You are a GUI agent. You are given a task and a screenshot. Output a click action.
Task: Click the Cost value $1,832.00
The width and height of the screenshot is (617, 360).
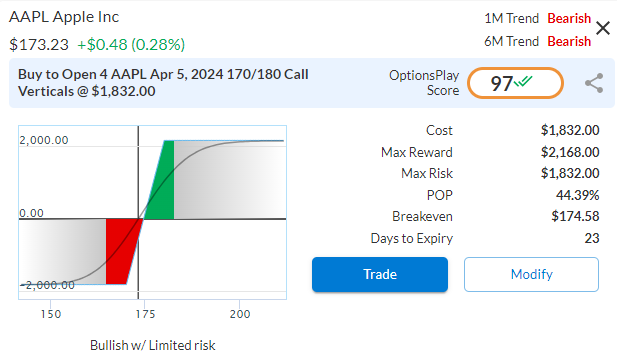coord(570,130)
